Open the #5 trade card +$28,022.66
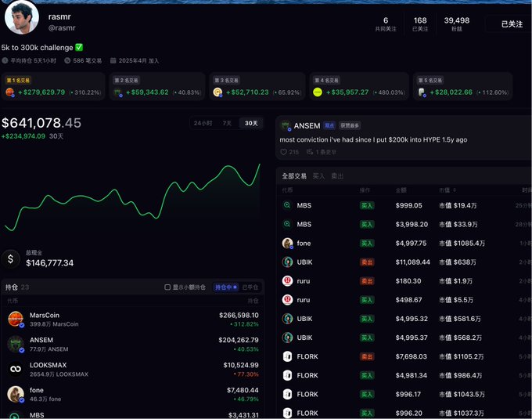This screenshot has height=419, width=532. tap(462, 87)
